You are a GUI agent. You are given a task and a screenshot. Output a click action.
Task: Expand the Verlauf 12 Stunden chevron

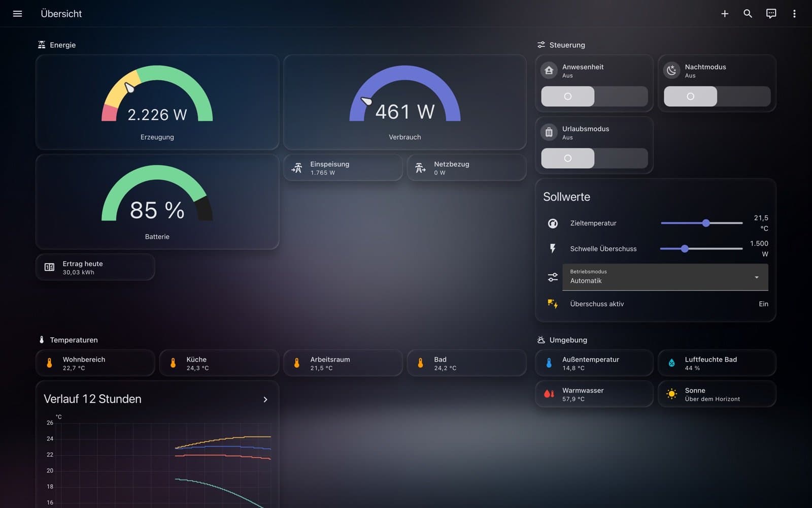click(265, 399)
